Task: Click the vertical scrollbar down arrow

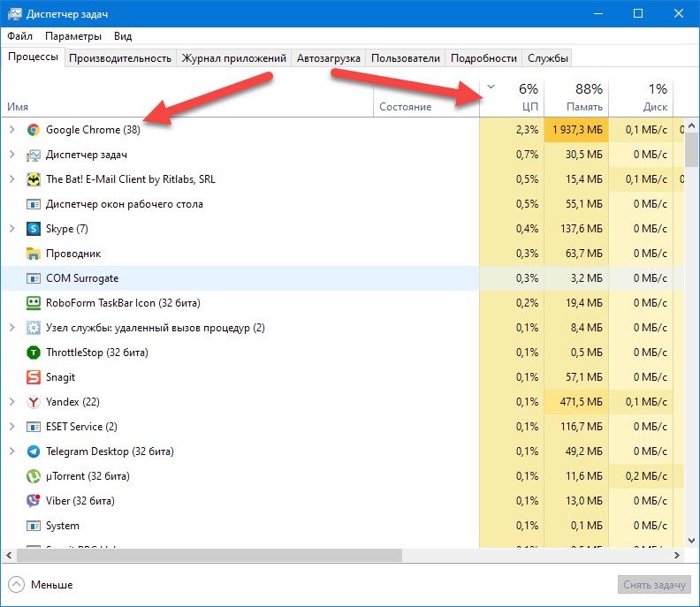Action: (x=691, y=541)
